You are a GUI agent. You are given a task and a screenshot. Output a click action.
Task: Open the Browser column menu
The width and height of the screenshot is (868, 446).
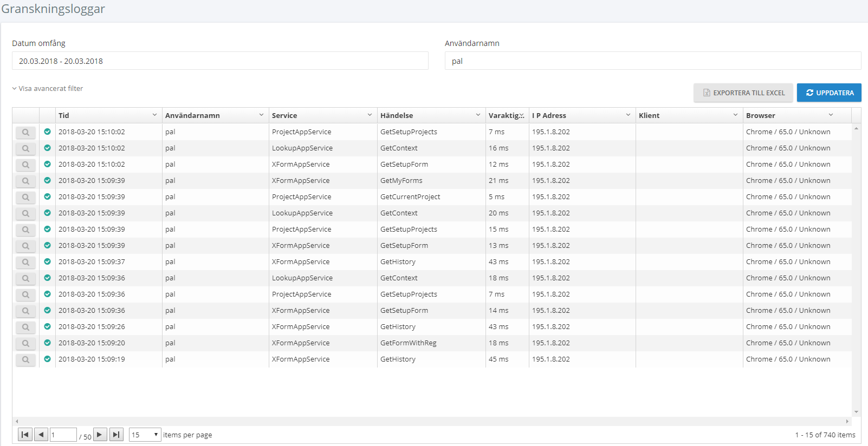point(831,115)
